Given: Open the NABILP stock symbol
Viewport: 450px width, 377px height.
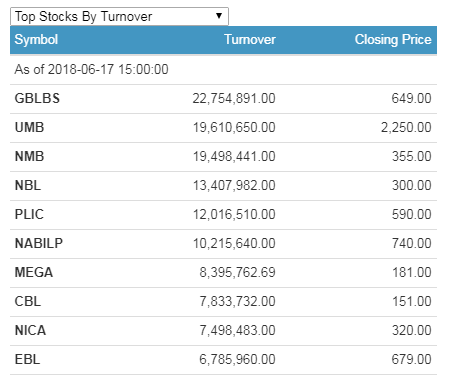Looking at the screenshot, I should click(x=39, y=244).
